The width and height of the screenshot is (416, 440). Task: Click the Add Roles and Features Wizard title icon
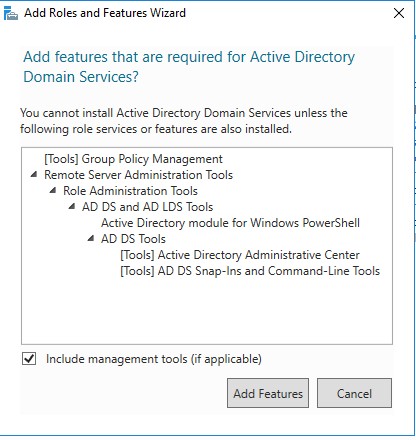point(11,14)
